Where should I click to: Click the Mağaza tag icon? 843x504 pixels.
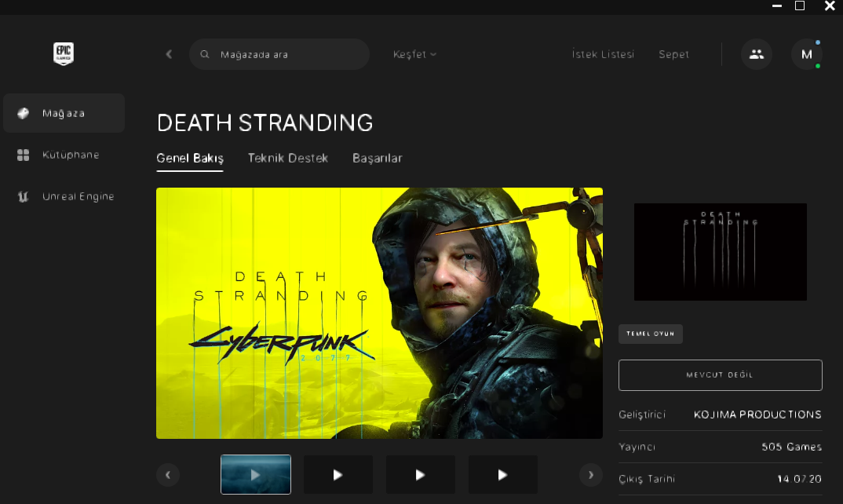pyautogui.click(x=23, y=113)
